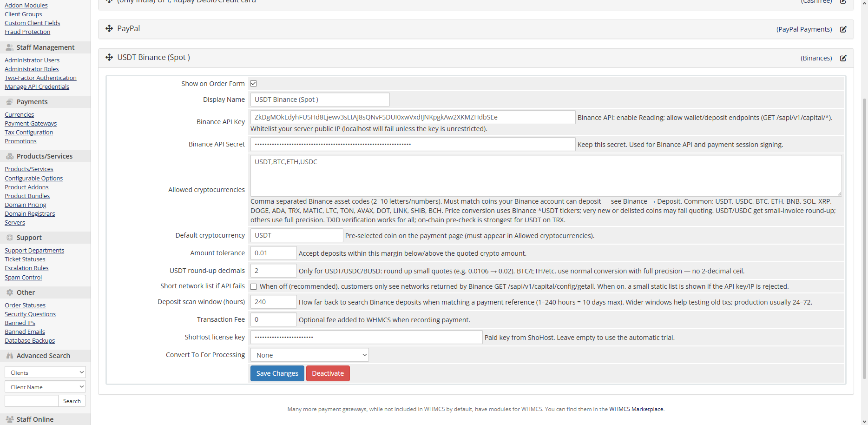868x425 pixels.
Task: Open Tax Configuration link
Action: [29, 133]
